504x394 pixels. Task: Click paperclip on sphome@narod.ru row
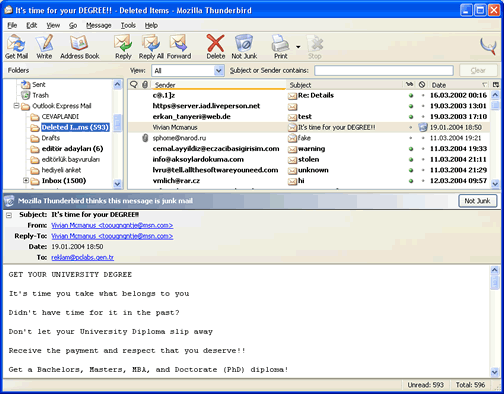point(145,138)
